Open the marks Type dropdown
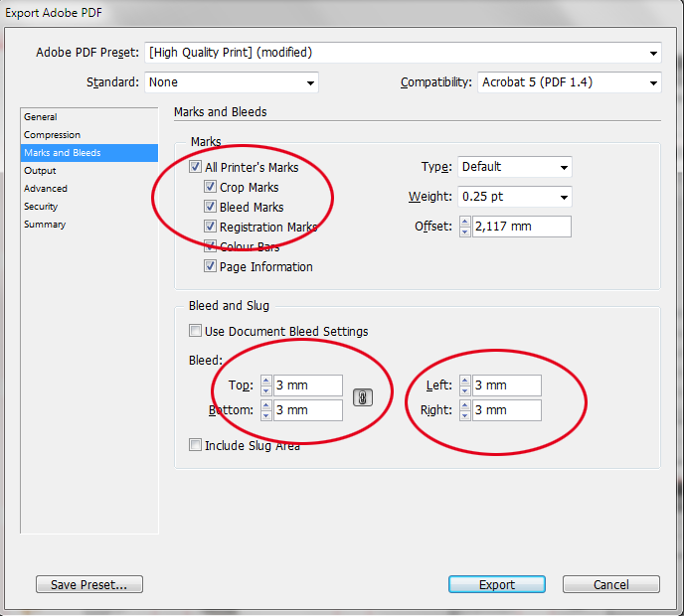The height and width of the screenshot is (616, 684). pyautogui.click(x=514, y=167)
